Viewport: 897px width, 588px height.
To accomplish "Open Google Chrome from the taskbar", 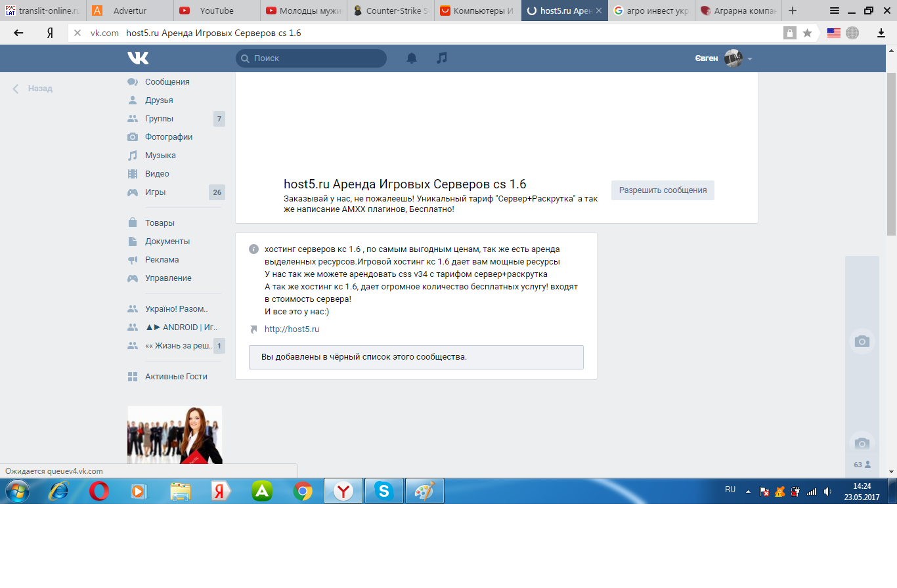I will (303, 491).
